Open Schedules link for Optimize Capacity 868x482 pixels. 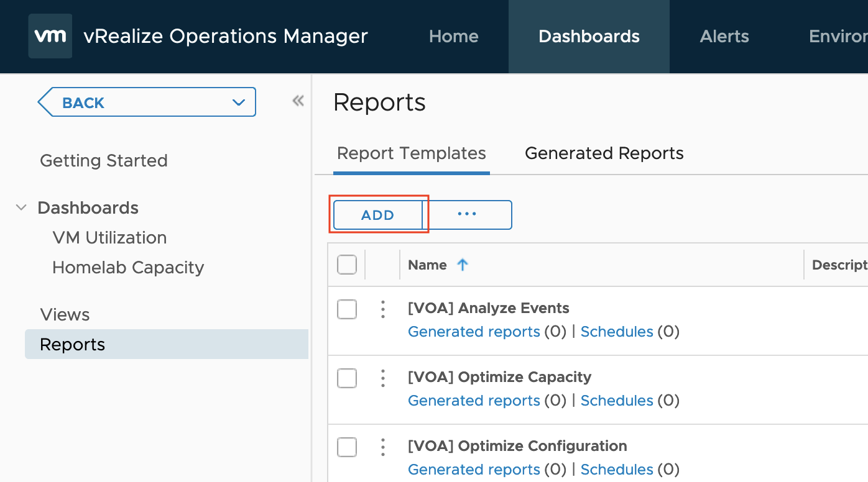pos(617,401)
